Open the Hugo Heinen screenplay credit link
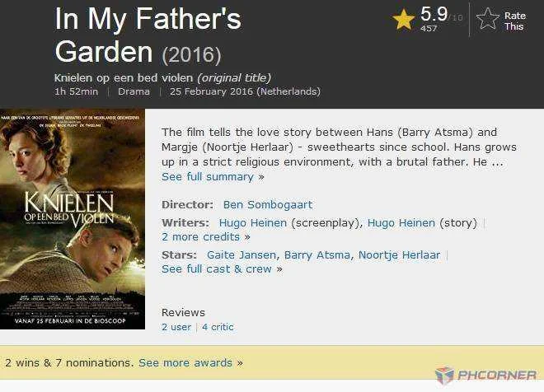This screenshot has width=544, height=392. coord(253,223)
